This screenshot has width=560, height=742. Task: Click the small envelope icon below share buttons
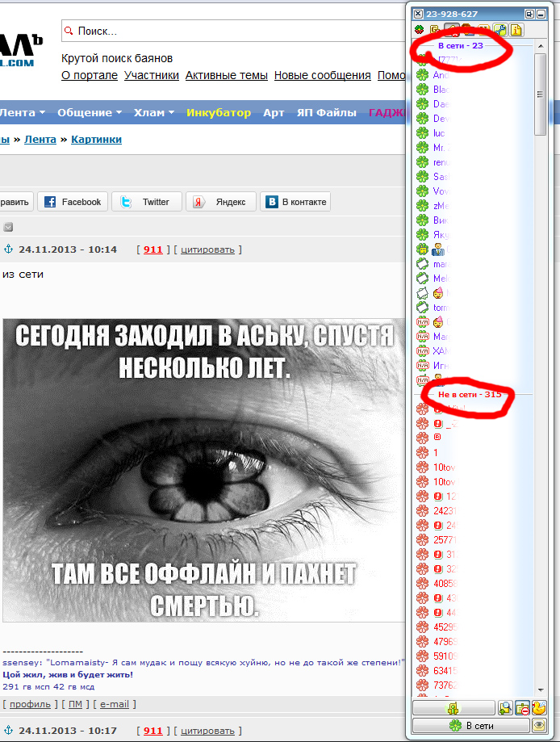(8, 227)
